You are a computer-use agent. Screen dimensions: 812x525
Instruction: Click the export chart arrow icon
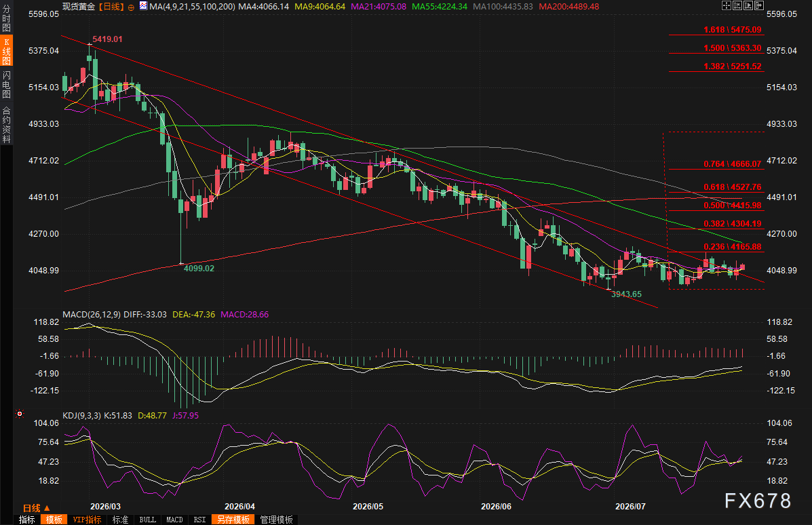[759, 5]
